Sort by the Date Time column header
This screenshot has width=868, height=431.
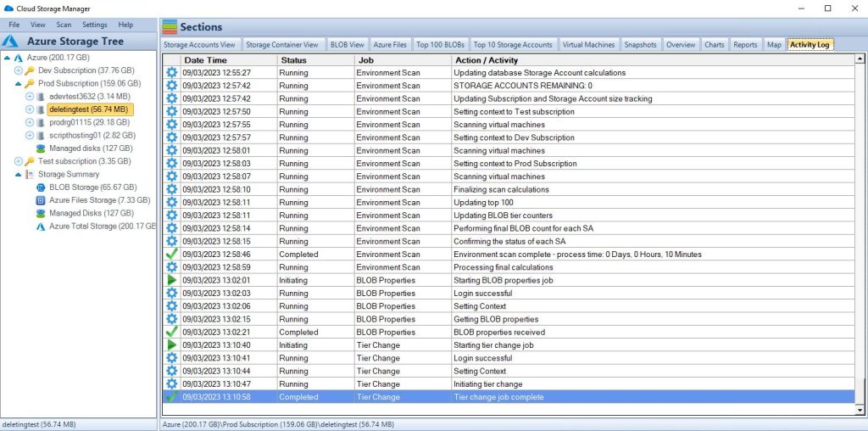tap(229, 60)
